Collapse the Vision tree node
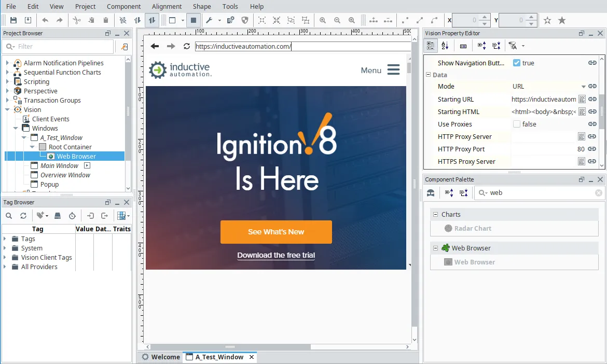The image size is (607, 364). click(7, 109)
